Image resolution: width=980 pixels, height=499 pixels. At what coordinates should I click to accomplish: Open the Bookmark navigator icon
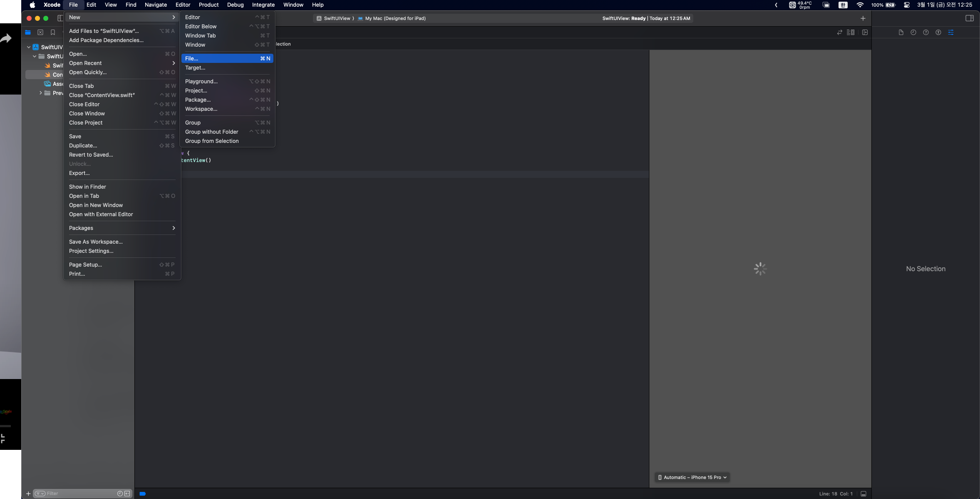tap(53, 32)
